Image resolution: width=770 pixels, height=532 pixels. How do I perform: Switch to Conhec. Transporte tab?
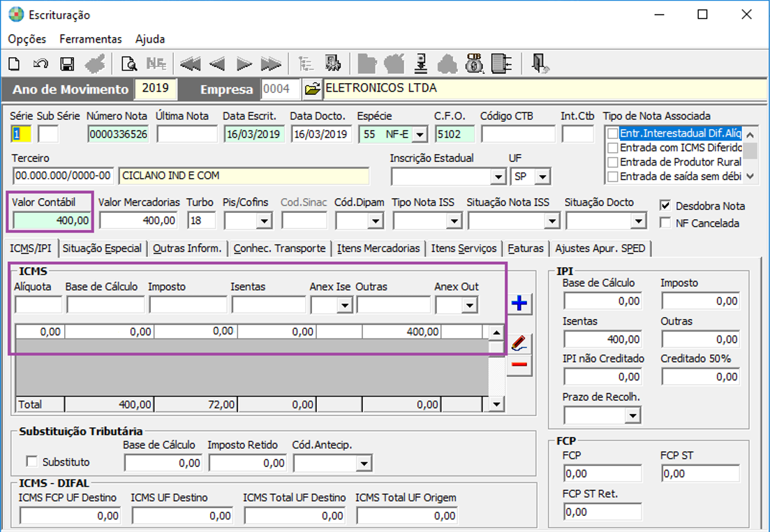coord(279,249)
